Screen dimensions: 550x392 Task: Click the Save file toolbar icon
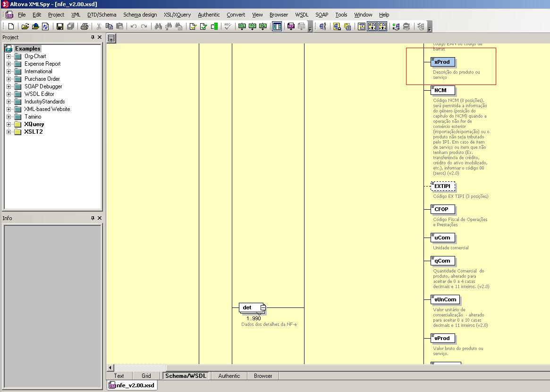click(60, 26)
